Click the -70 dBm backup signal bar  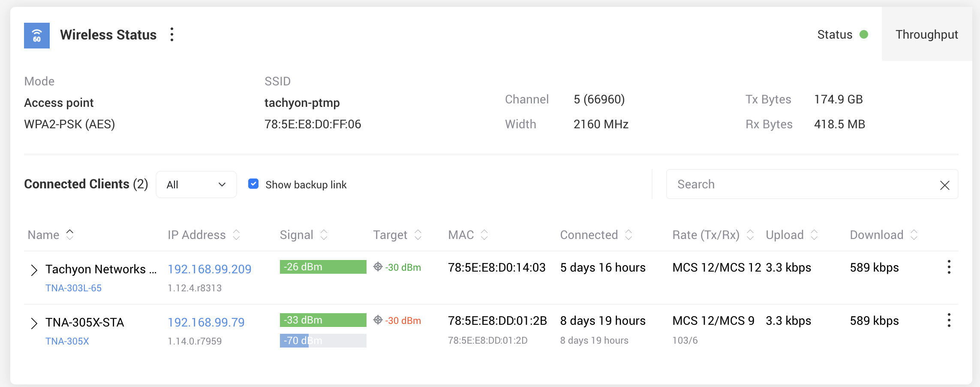point(323,341)
